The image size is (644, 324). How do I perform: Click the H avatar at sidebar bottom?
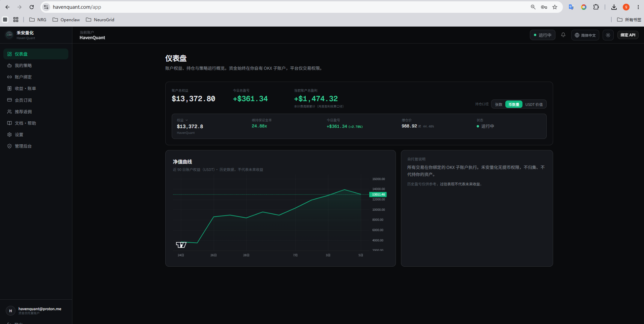[10, 311]
